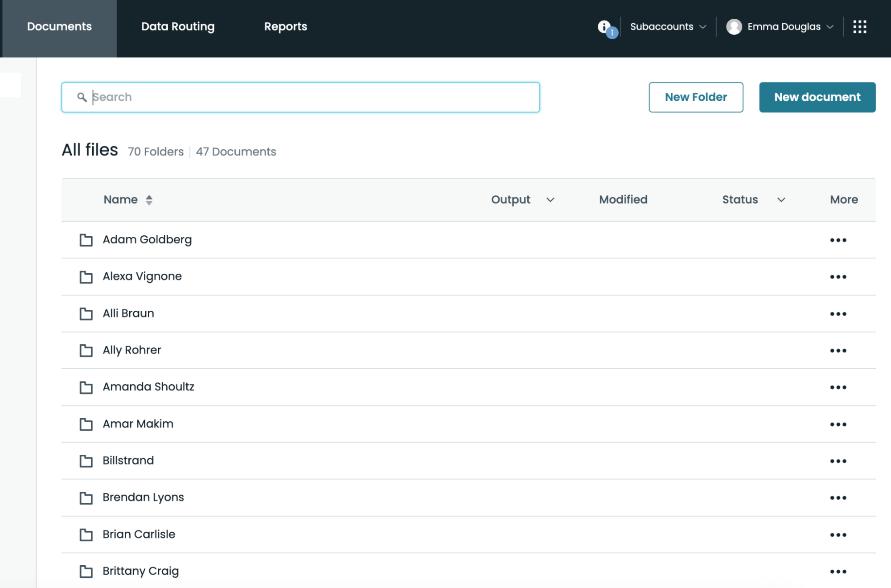Screen dimensions: 891x588
Task: Expand the Subaccounts dropdown
Action: (x=667, y=27)
